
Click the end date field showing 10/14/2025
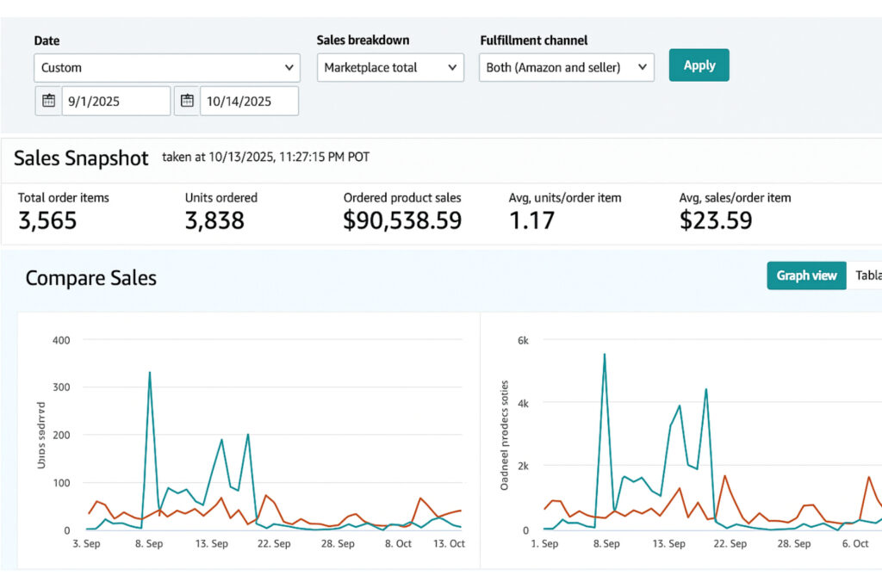point(249,101)
